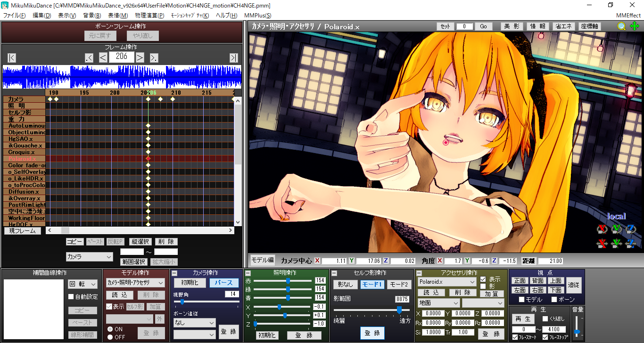
Task: Click the 縦選択 vertical select button
Action: click(x=140, y=242)
